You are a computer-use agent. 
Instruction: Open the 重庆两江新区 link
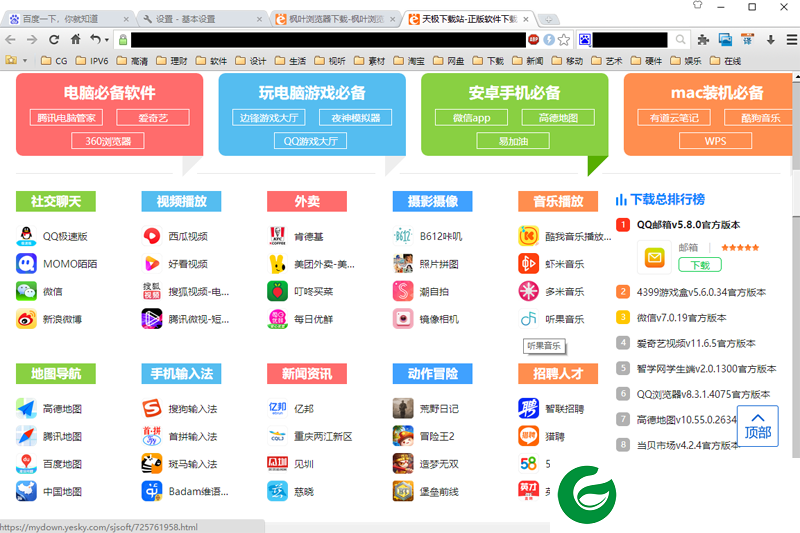point(323,437)
